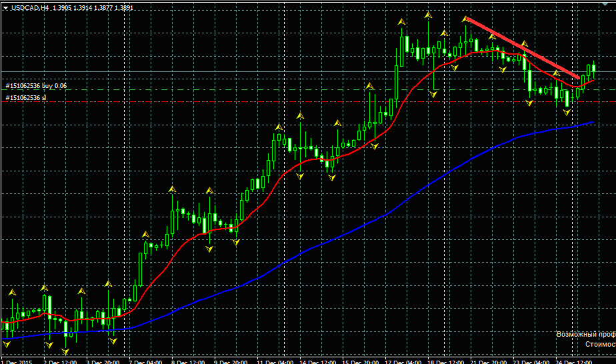Click the green dashed buy order level line
The height and width of the screenshot is (364, 616).
click(x=308, y=90)
